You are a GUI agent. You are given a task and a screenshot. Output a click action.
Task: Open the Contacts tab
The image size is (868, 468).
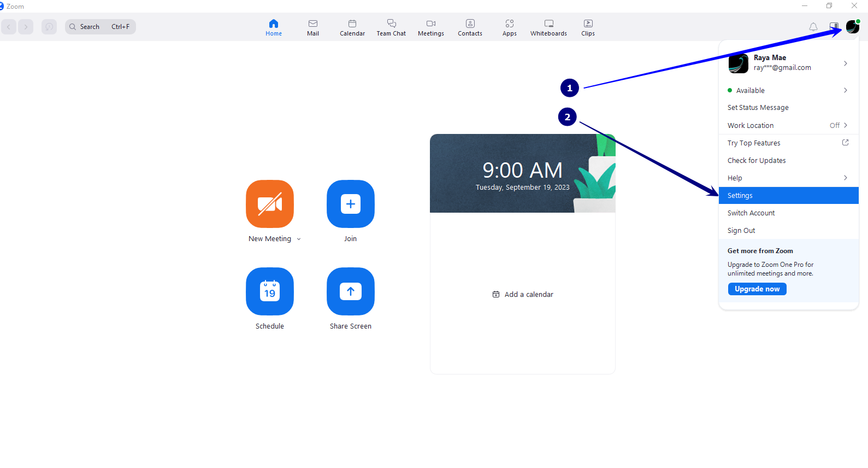470,27
